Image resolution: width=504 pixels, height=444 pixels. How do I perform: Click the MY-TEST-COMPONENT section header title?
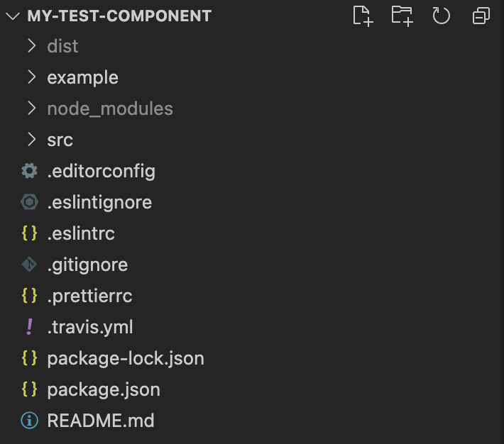pyautogui.click(x=119, y=16)
